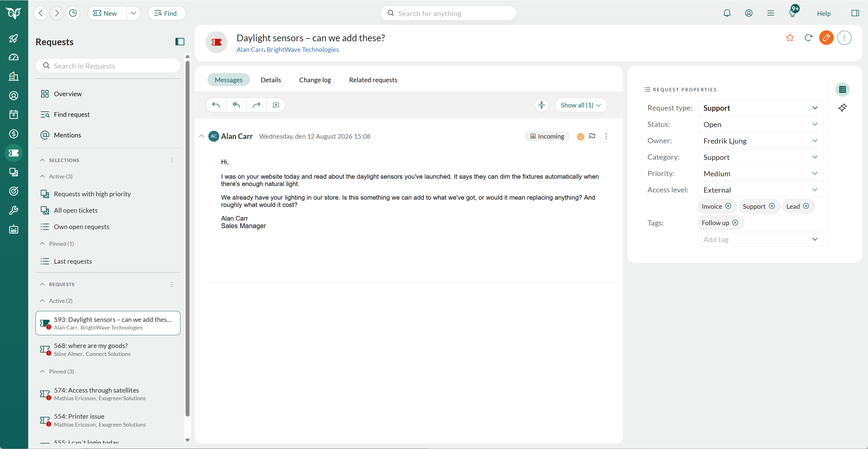Screen dimensions: 868x449
Task: Open the New button dropdown arrow
Action: (133, 13)
